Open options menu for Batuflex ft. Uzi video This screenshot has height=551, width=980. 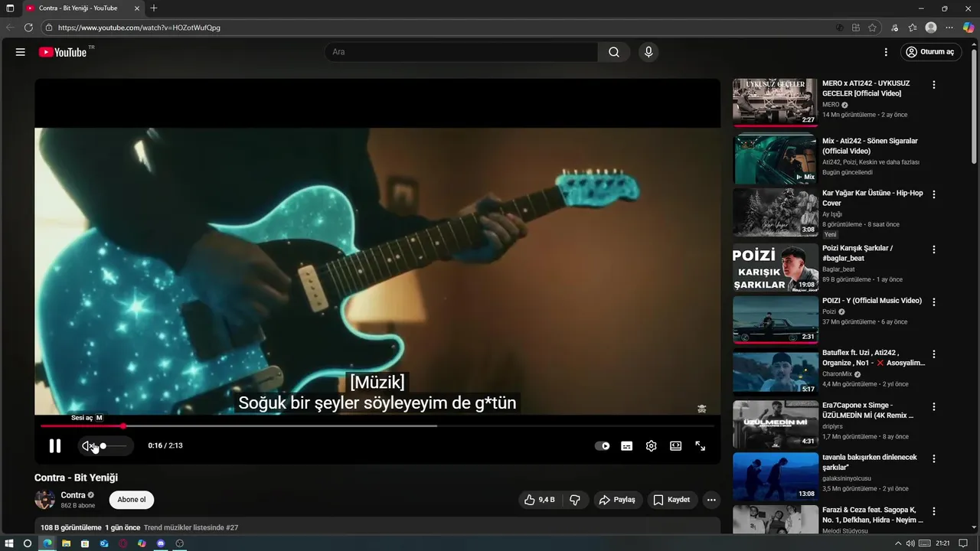933,354
